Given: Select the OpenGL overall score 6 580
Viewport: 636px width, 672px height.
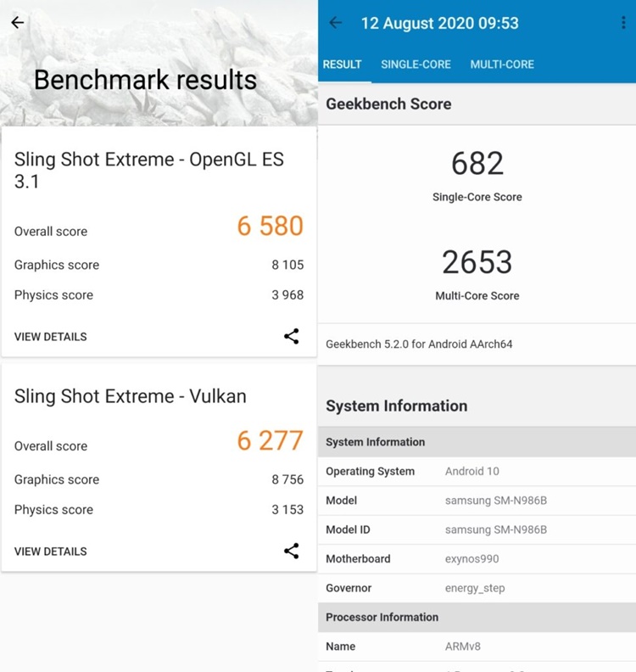Looking at the screenshot, I should (x=271, y=226).
